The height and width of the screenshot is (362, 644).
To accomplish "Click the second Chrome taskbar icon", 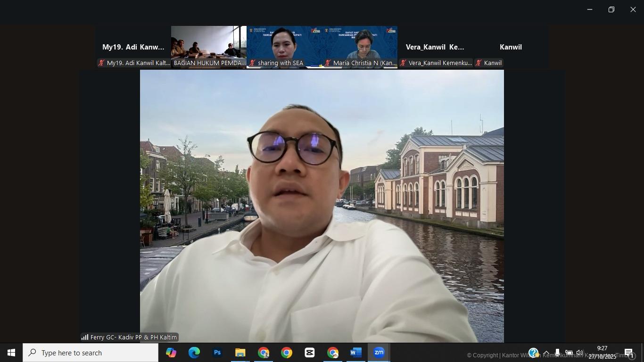I will click(286, 353).
